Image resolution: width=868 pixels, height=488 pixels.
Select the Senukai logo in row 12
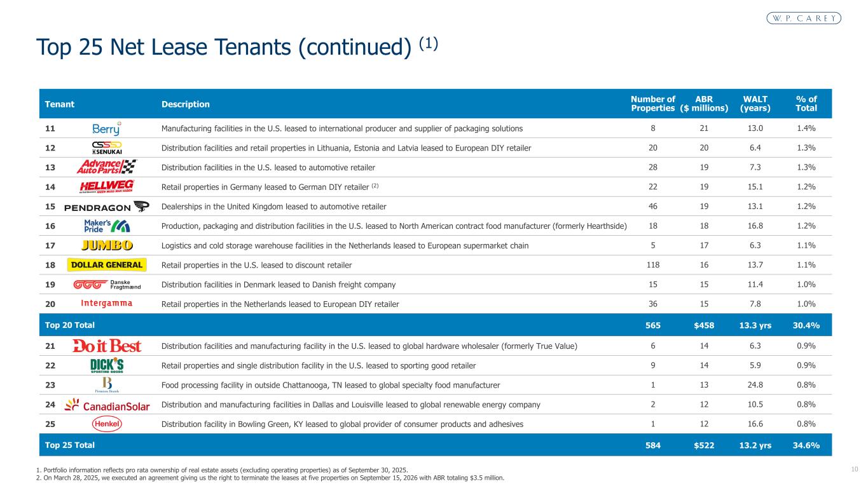click(106, 148)
